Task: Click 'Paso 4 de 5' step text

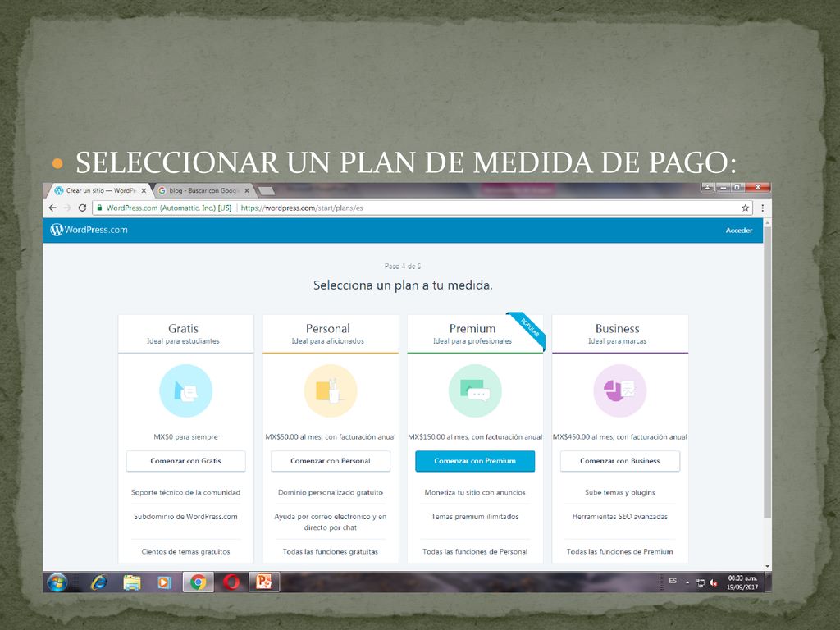Action: 403,267
